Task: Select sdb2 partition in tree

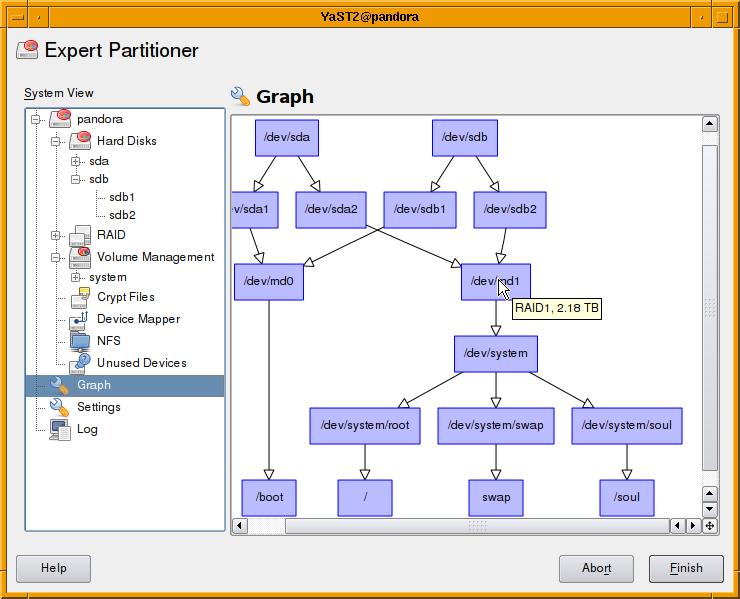Action: [122, 215]
